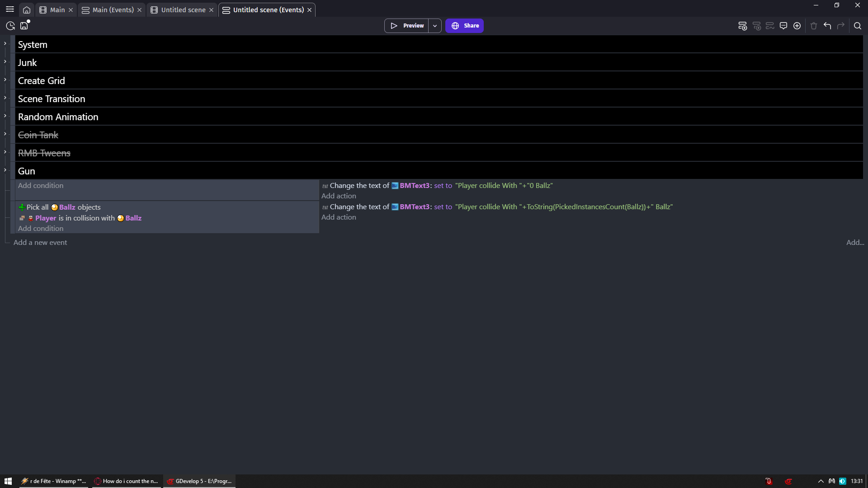868x488 pixels.
Task: Expand the System event group
Action: 5,43
